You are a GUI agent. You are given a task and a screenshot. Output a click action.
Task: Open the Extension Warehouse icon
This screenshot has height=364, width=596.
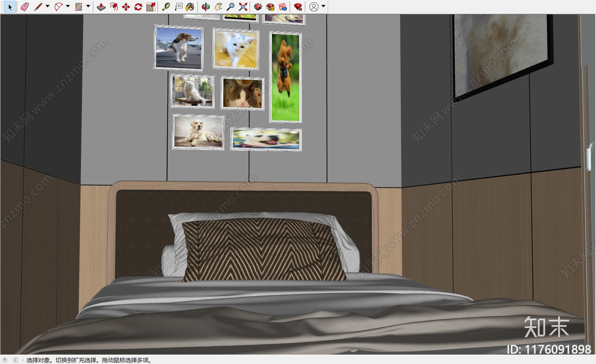tap(270, 7)
